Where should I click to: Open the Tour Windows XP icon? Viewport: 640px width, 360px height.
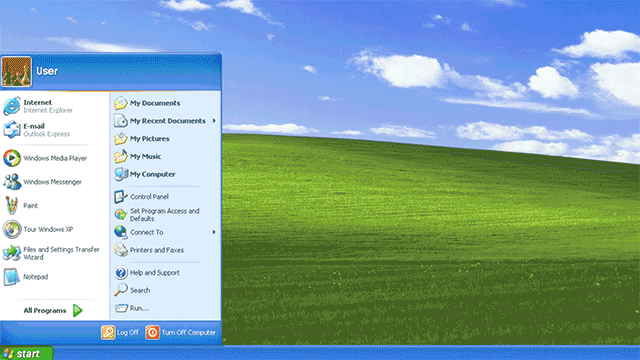pos(11,229)
